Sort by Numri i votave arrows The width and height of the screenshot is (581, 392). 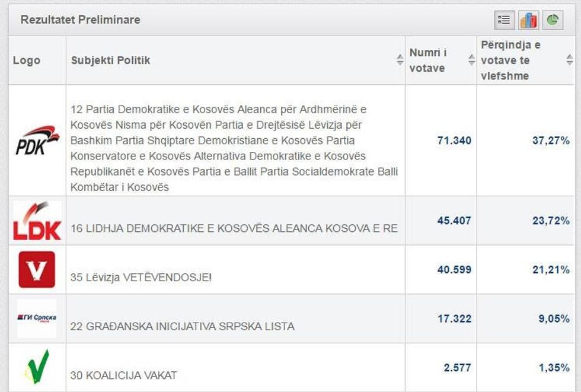[471, 60]
